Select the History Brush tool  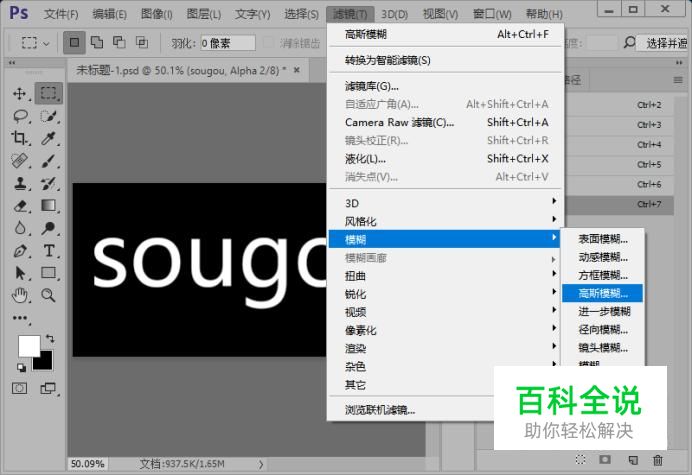(x=49, y=183)
